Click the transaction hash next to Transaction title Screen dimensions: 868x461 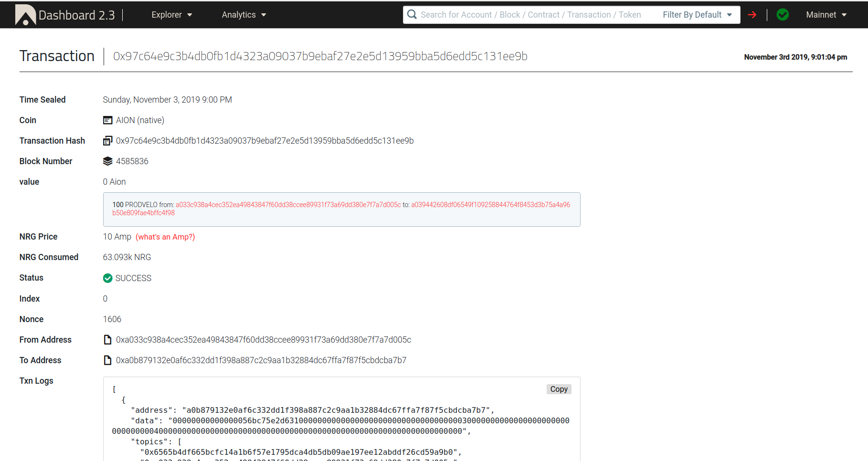click(x=319, y=56)
